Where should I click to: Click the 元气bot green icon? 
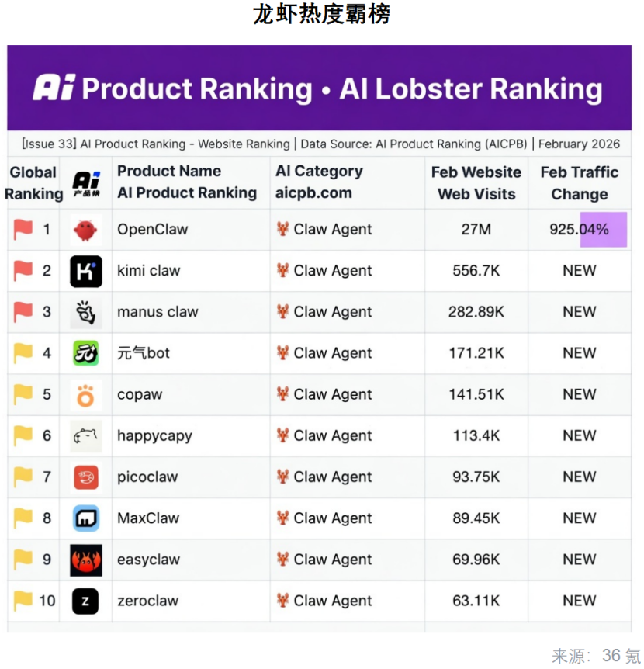click(x=86, y=353)
